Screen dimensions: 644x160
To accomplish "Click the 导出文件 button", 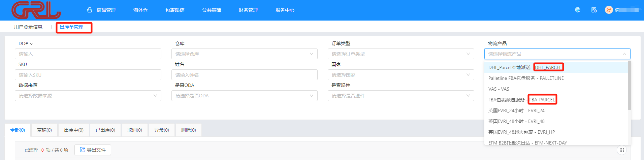I will [93, 150].
